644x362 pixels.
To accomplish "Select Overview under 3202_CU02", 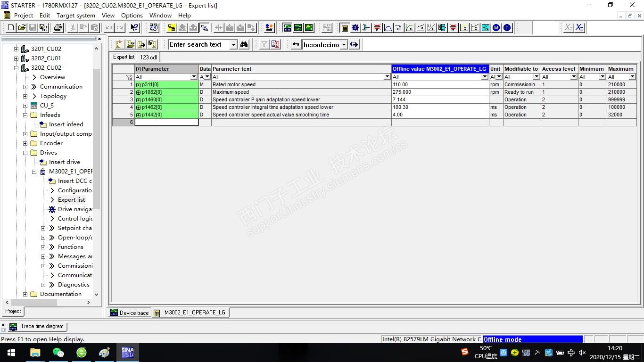I will pos(52,77).
